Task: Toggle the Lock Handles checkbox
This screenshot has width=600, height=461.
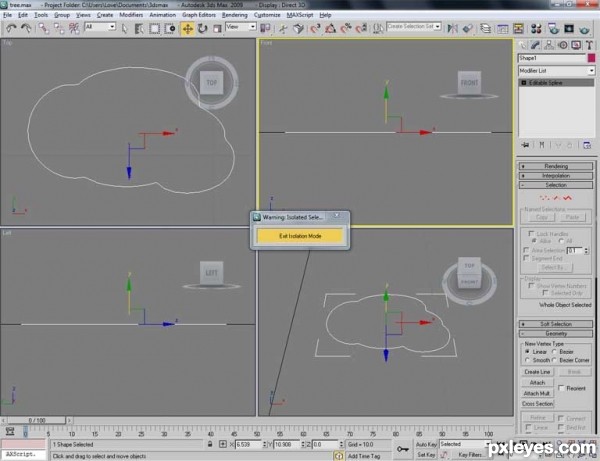Action: point(531,233)
